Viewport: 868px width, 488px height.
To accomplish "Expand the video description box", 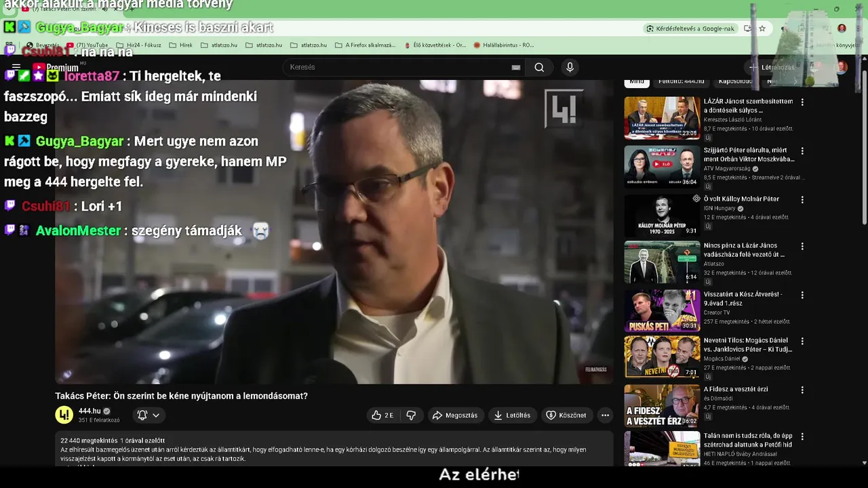I will coord(334,449).
